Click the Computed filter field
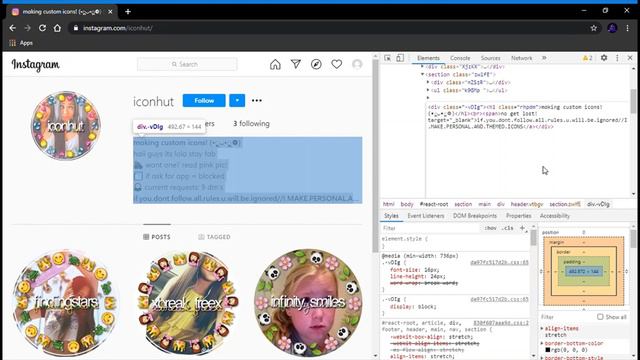The width and height of the screenshot is (640, 360). (567, 317)
